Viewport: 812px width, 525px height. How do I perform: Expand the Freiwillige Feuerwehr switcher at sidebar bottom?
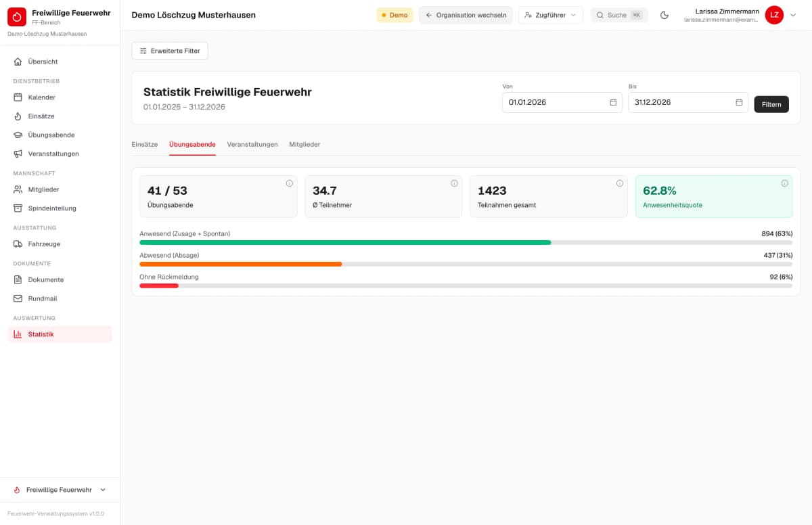(60, 490)
